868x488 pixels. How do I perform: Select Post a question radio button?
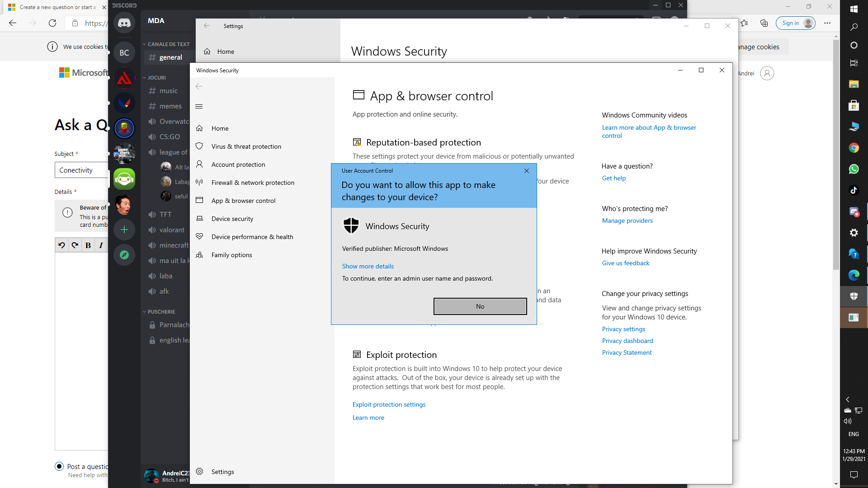[x=59, y=466]
